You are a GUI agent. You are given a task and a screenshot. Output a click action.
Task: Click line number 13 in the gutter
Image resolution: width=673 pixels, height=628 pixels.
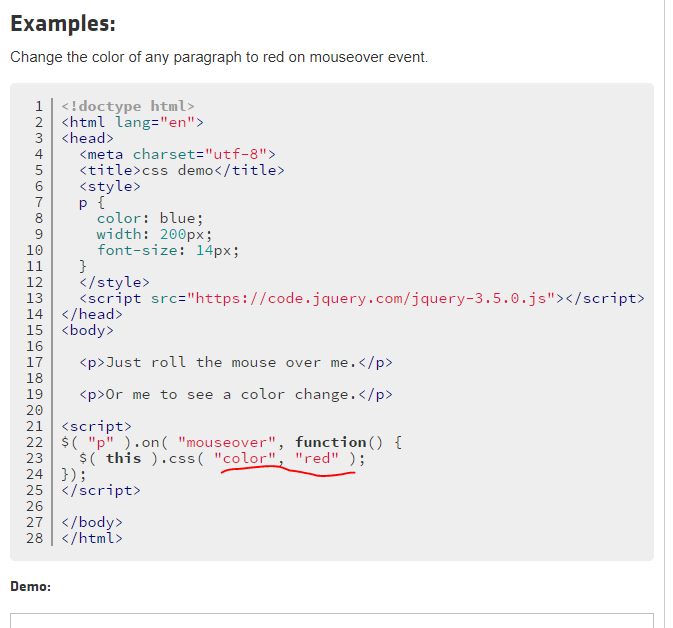point(35,298)
